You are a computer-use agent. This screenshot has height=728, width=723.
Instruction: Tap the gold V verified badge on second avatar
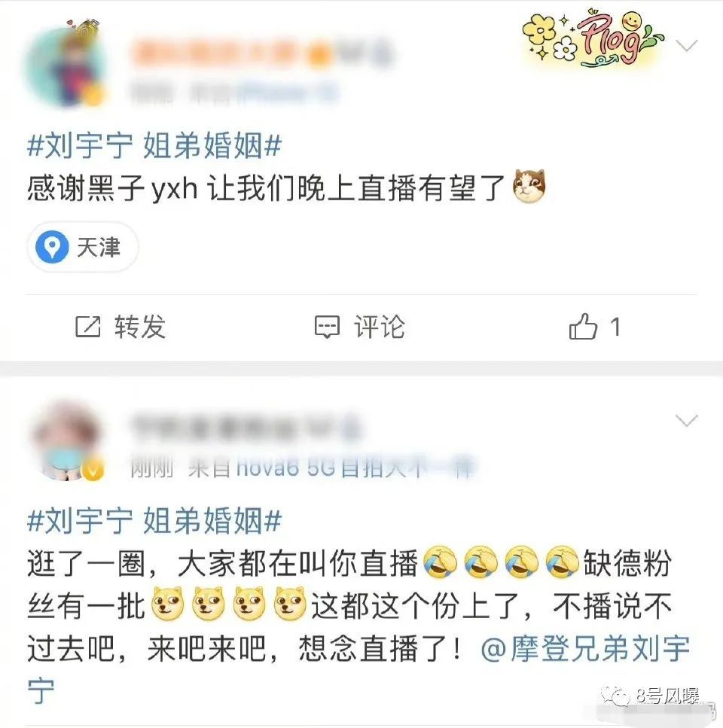[x=93, y=471]
